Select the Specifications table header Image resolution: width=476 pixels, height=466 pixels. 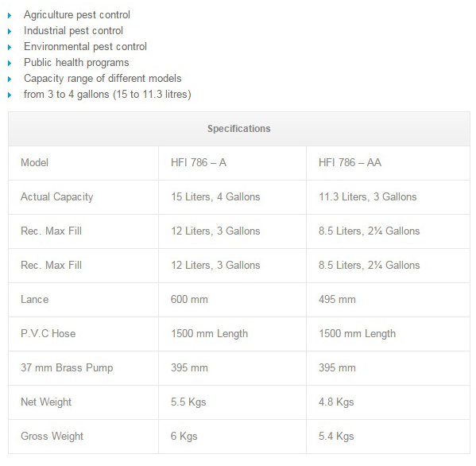pos(239,129)
